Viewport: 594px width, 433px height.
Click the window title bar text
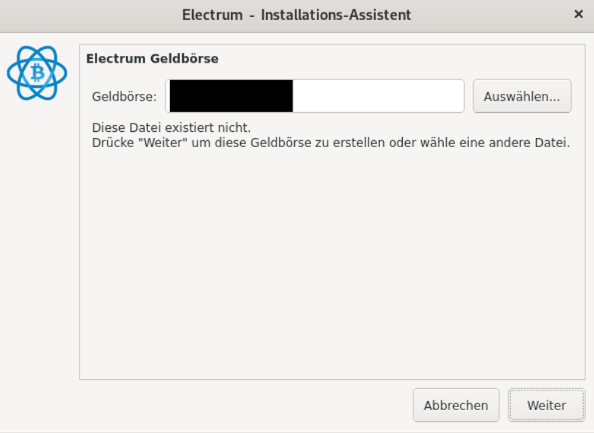coord(296,15)
